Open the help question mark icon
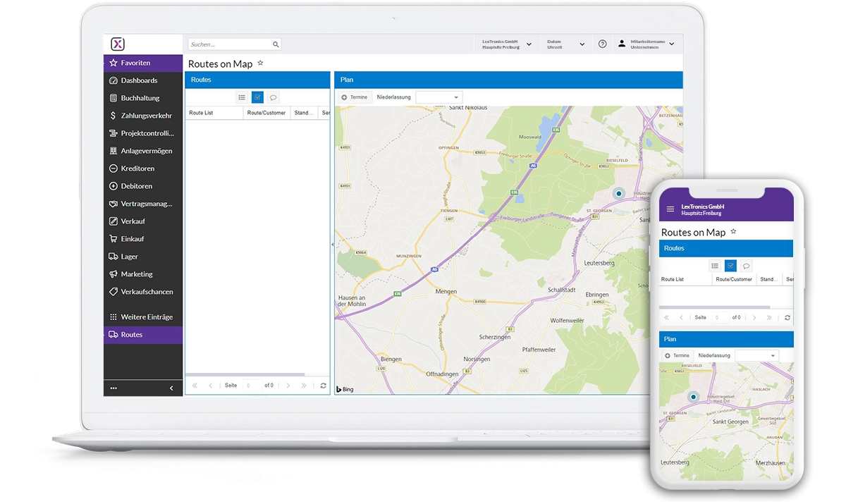The image size is (846, 504). (x=602, y=43)
